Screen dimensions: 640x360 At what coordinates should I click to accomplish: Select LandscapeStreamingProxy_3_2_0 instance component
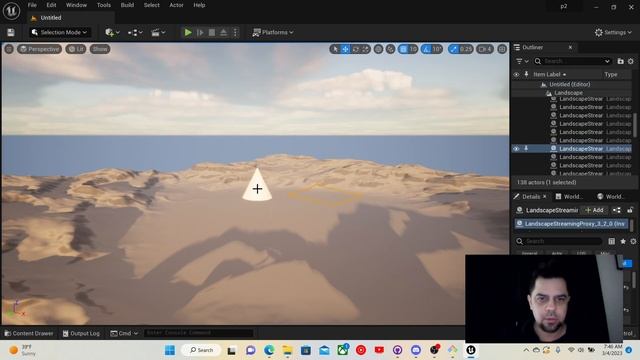pos(571,224)
